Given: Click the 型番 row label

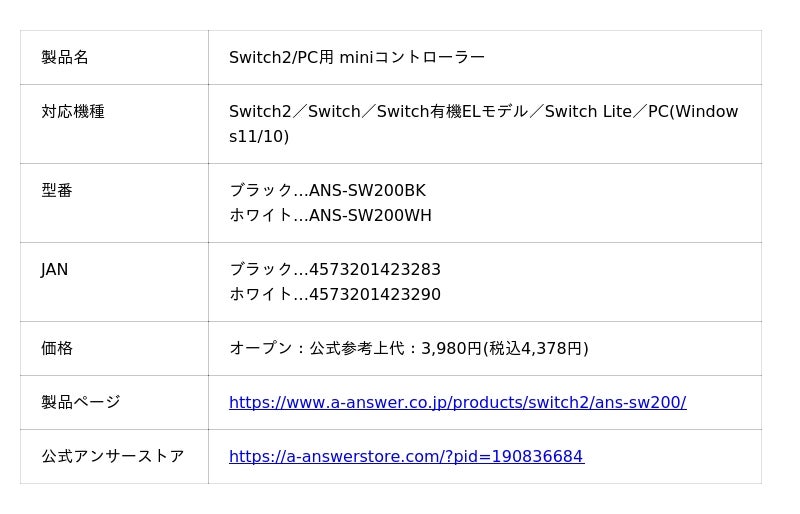Looking at the screenshot, I should pos(57,190).
